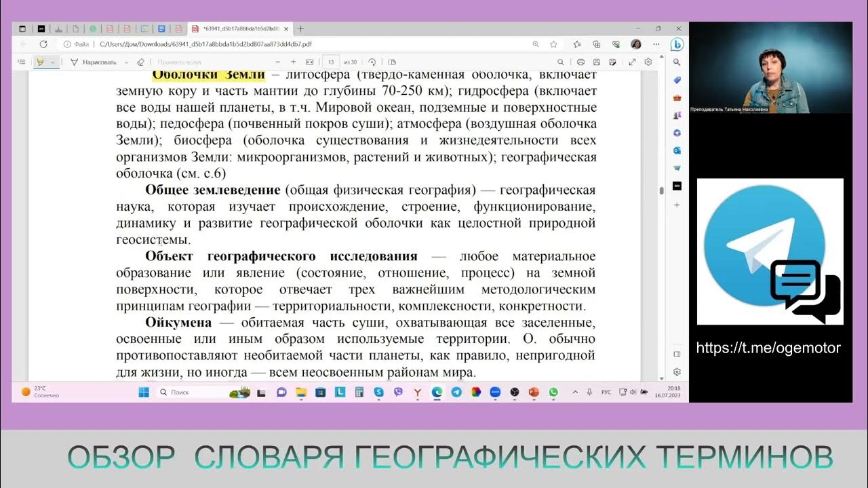This screenshot has height=488, width=868.
Task: Open the tab actions menu
Action: coord(22,29)
